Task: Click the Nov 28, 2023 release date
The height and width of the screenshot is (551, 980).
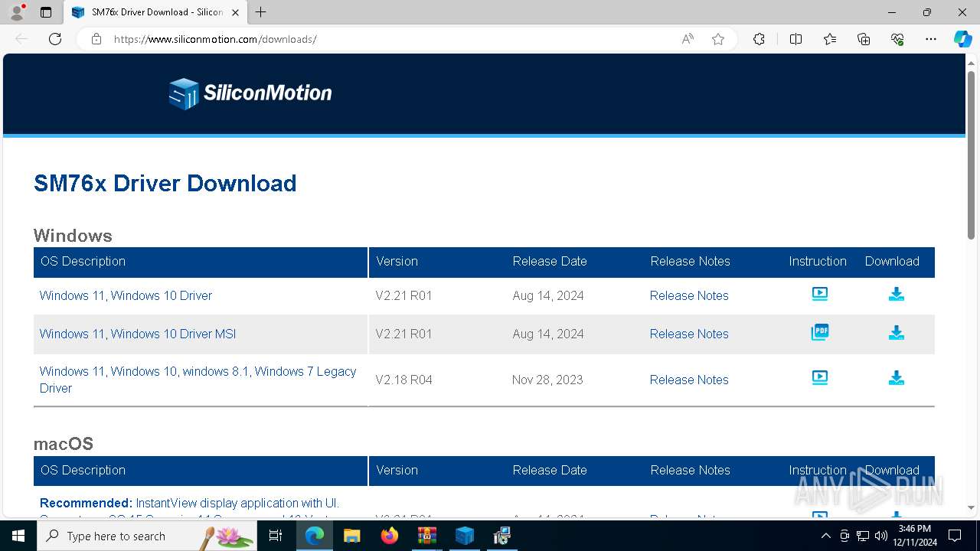Action: 547,380
